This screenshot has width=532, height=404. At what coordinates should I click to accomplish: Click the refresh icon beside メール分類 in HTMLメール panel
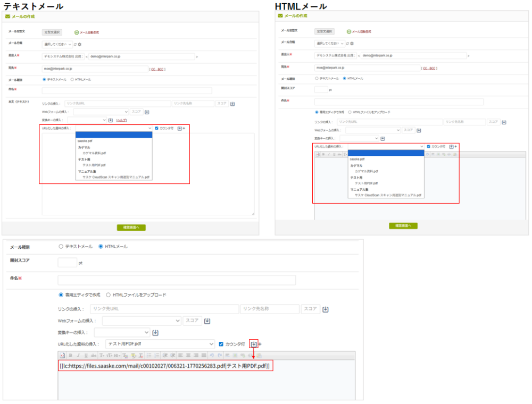click(x=347, y=43)
